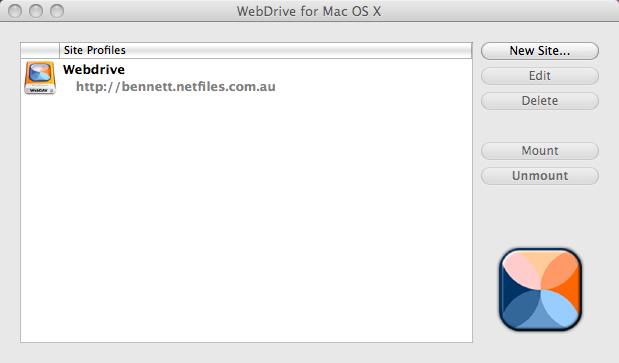The image size is (619, 363).
Task: Click blank column header left of Site Profiles
Action: tap(40, 51)
